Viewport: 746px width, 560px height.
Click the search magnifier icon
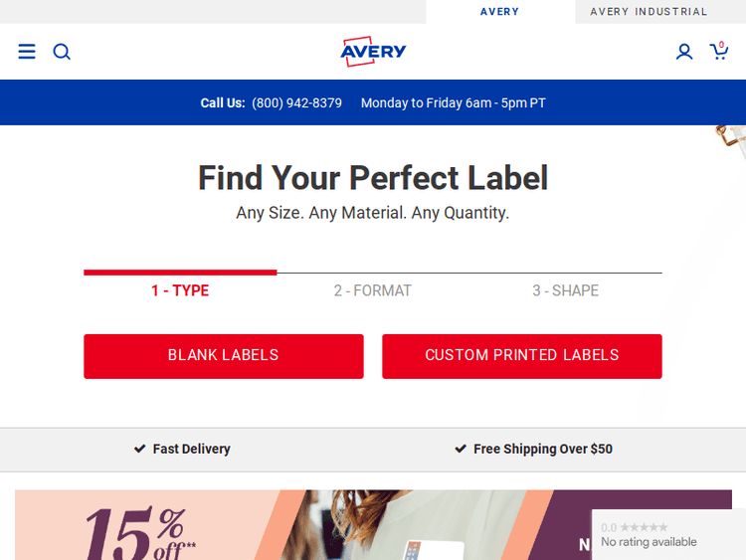[x=62, y=52]
